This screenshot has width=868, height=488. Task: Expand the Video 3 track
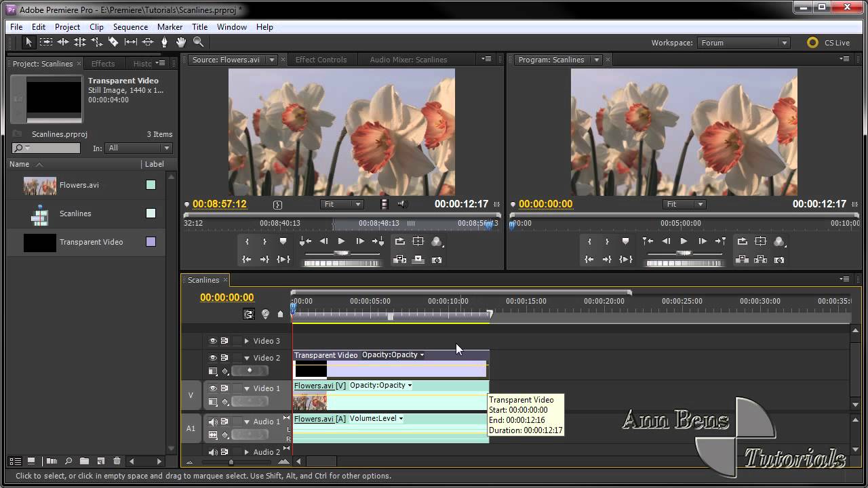(x=247, y=341)
